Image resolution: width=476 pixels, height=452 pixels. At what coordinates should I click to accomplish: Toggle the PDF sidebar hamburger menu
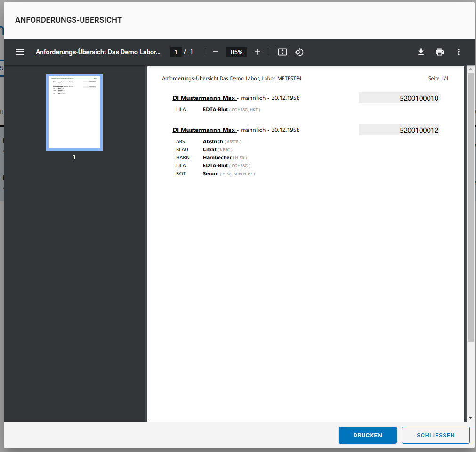tap(20, 52)
